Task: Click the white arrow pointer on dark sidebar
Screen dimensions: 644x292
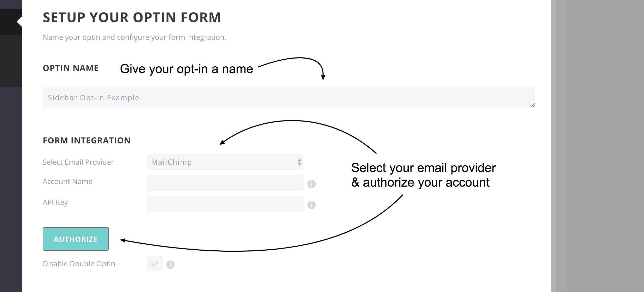Action: (x=19, y=22)
